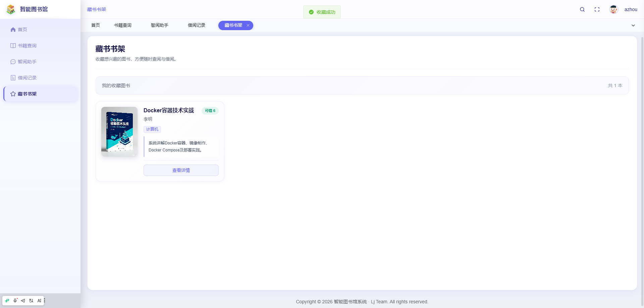Image resolution: width=644 pixels, height=308 pixels.
Task: Click the author name 李明
Action: coord(148,119)
